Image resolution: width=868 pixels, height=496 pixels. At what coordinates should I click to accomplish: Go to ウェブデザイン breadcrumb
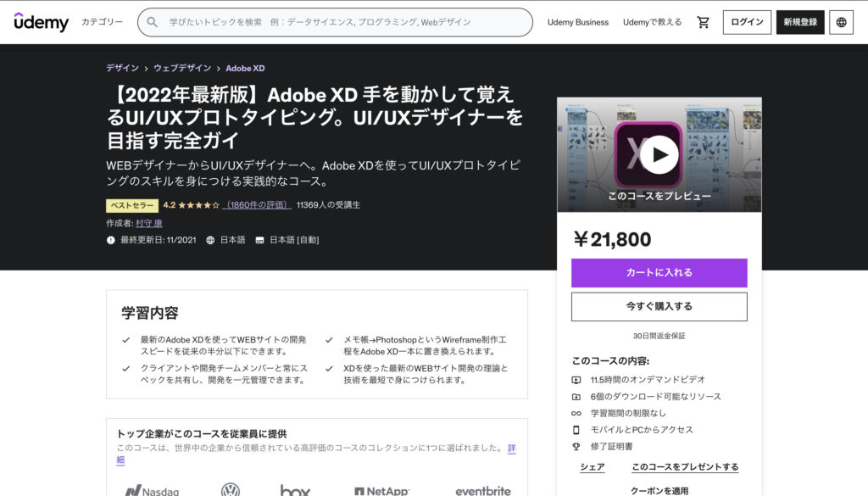[x=182, y=68]
